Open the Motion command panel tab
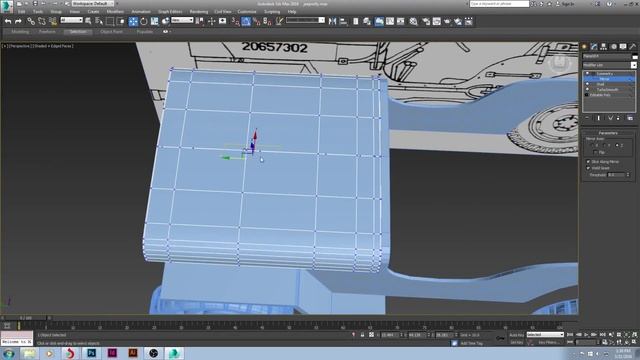Screen dimensions: 640x360 (x=613, y=47)
